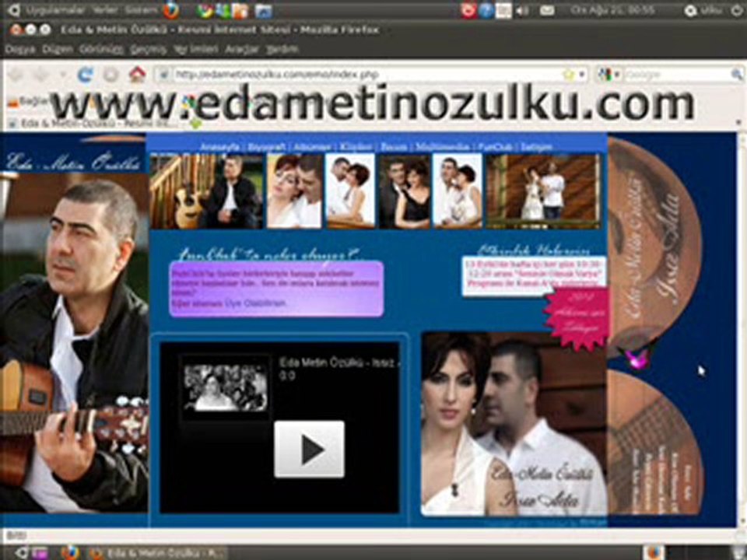Open the URL bar history dropdown
The image size is (747, 560).
(582, 75)
